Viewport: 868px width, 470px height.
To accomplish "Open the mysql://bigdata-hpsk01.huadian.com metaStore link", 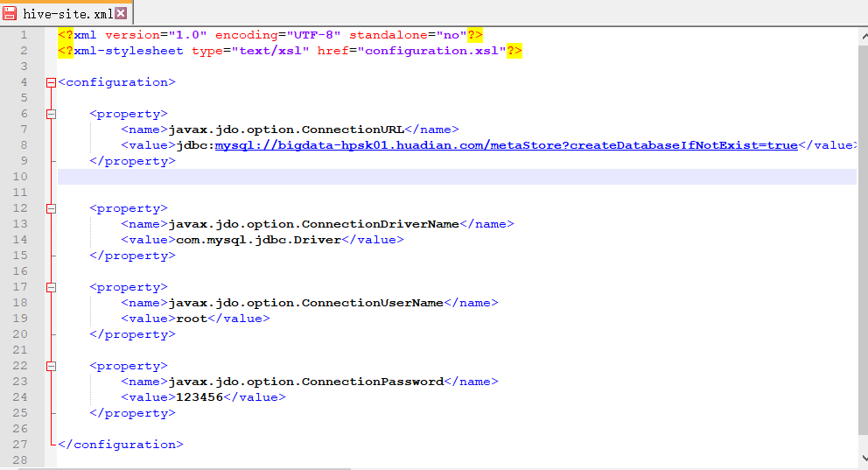I will pyautogui.click(x=506, y=145).
